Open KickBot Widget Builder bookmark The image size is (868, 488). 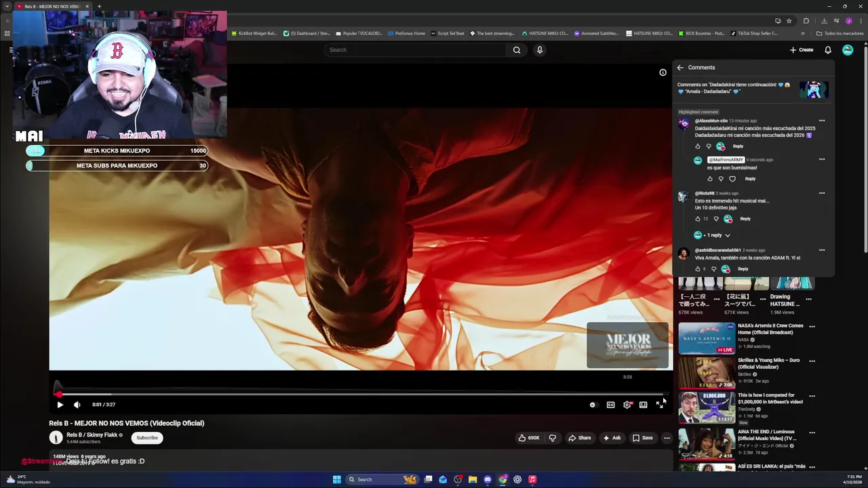(254, 33)
